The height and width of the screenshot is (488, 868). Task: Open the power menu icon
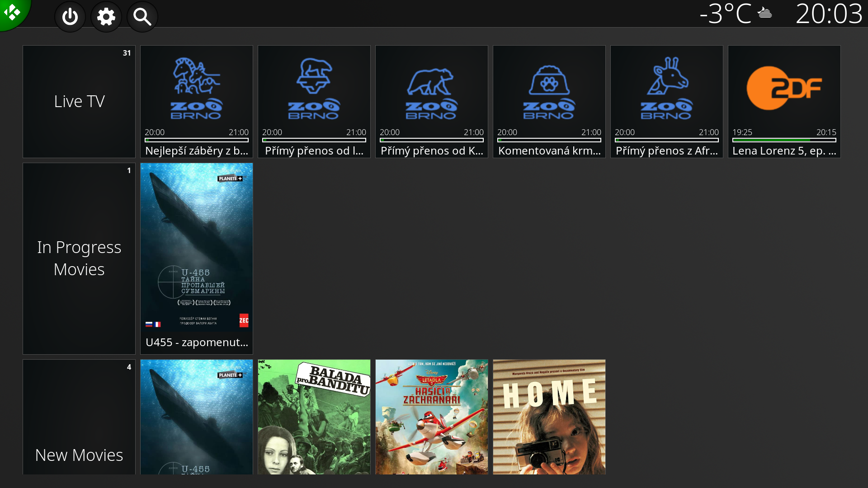pyautogui.click(x=70, y=17)
